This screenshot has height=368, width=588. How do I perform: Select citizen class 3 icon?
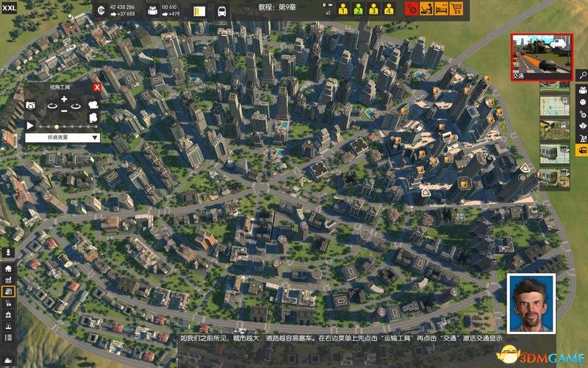373,9
